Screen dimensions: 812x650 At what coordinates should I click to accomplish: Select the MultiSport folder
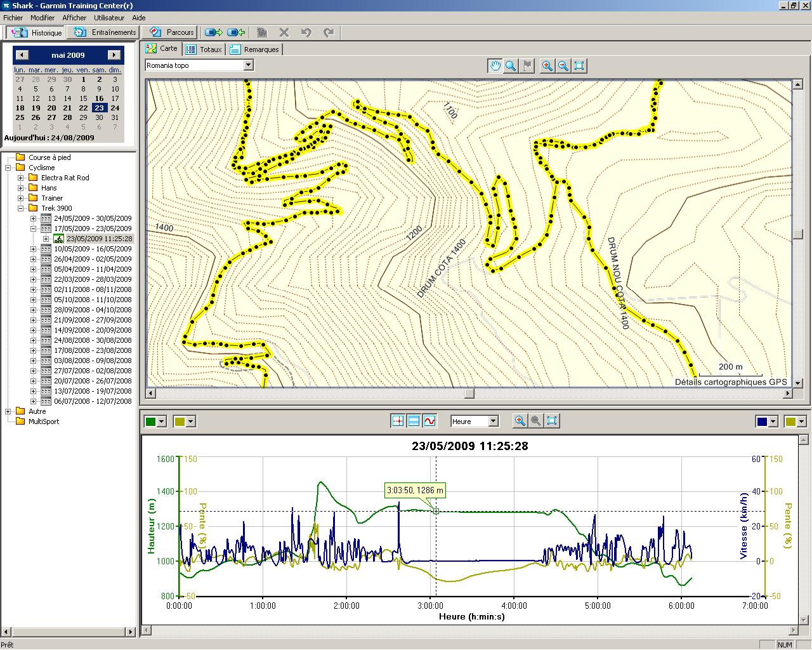[44, 421]
